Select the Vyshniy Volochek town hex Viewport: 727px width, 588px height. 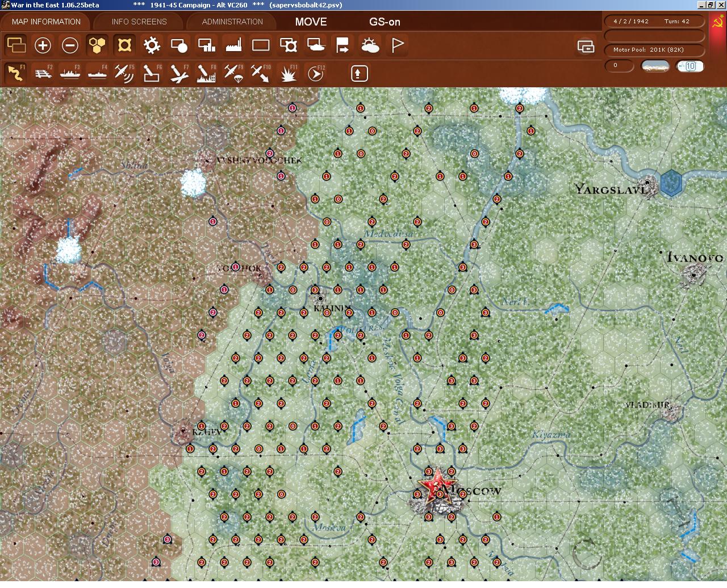coord(207,160)
